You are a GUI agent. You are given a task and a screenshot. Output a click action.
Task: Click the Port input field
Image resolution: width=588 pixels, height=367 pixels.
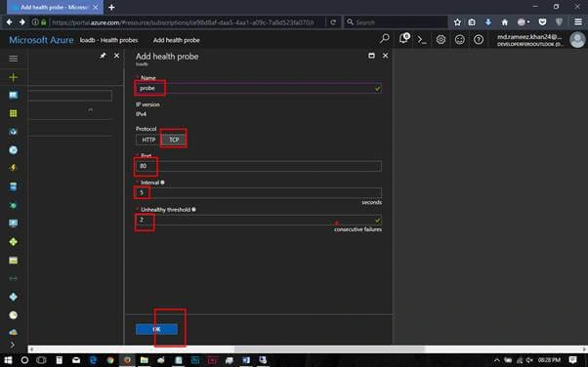tap(259, 166)
